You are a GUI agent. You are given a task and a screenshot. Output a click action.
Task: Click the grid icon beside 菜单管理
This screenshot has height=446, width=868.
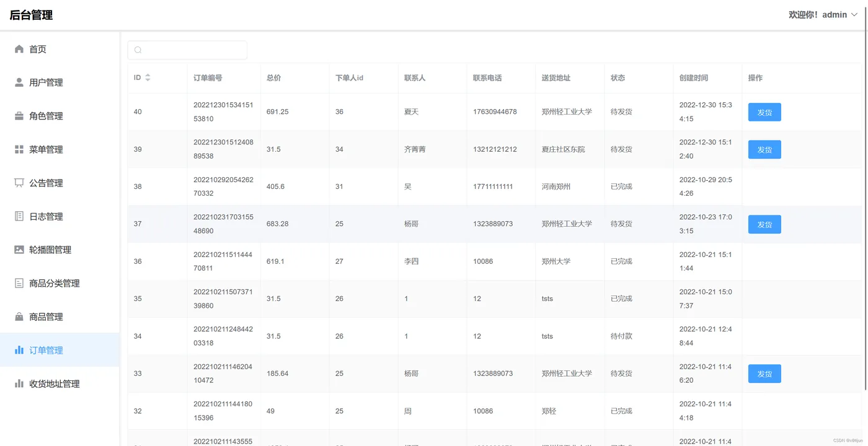click(19, 149)
